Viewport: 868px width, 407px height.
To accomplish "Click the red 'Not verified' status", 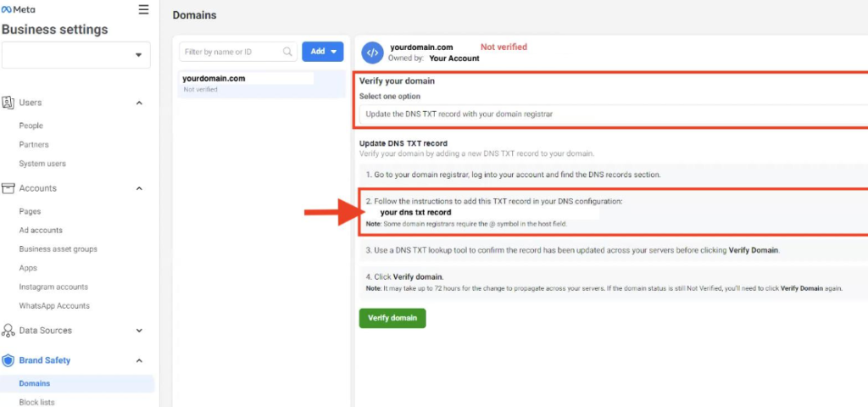I will 504,47.
